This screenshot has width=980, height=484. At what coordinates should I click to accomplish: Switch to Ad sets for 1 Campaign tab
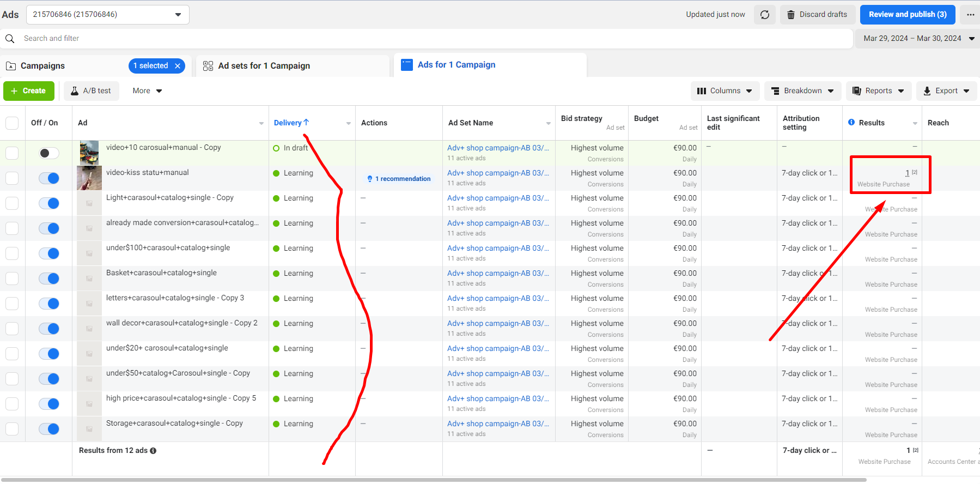tap(264, 66)
